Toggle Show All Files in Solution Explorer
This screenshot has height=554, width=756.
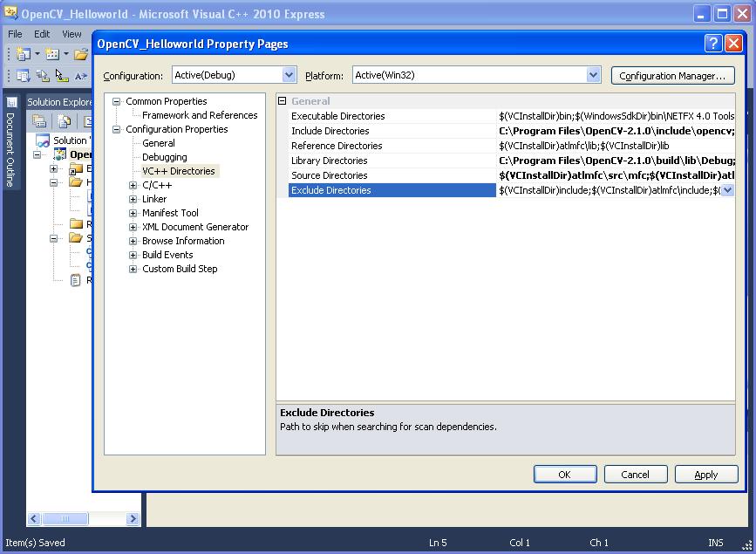[x=63, y=120]
